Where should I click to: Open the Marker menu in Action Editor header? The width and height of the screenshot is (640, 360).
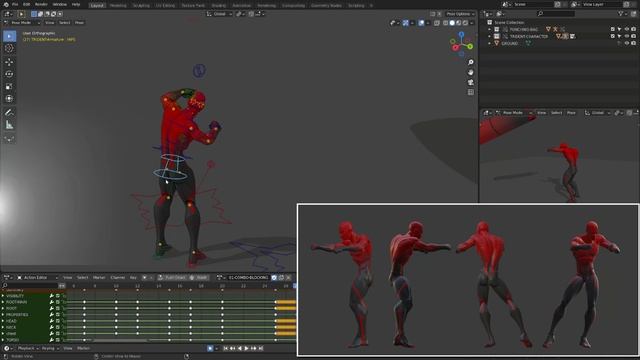click(99, 278)
